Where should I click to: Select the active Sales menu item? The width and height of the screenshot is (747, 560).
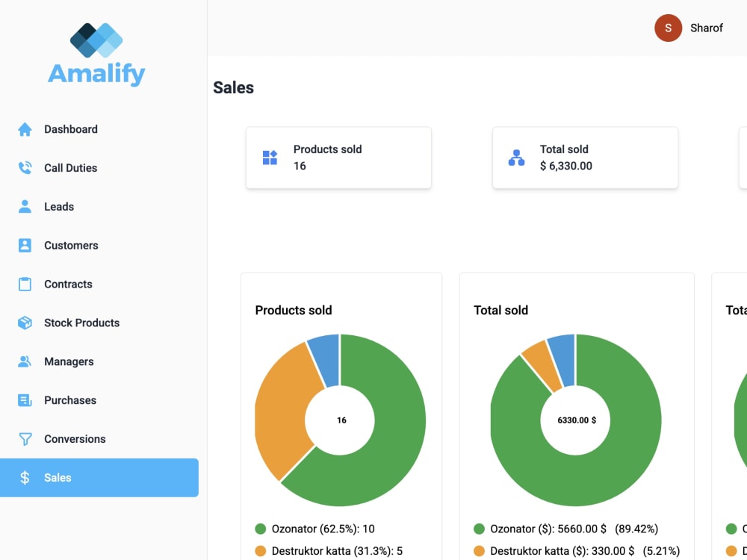coord(99,478)
